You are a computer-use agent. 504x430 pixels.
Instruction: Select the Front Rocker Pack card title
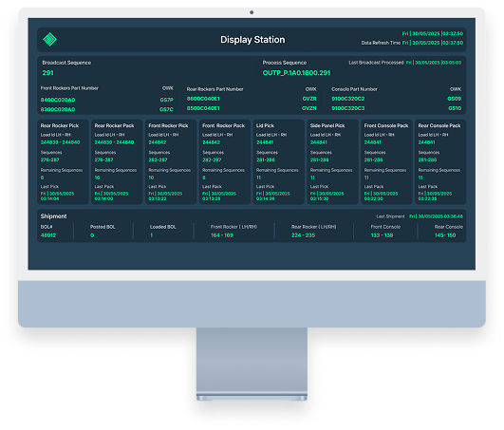coord(223,125)
